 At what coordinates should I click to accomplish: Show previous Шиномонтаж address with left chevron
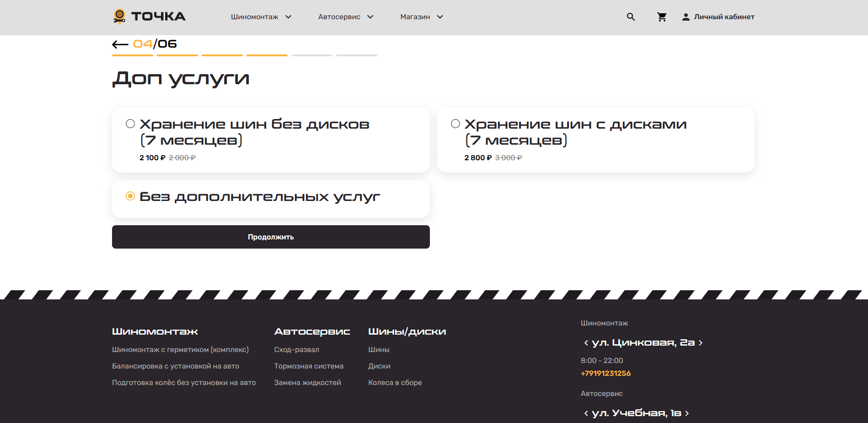click(x=586, y=343)
